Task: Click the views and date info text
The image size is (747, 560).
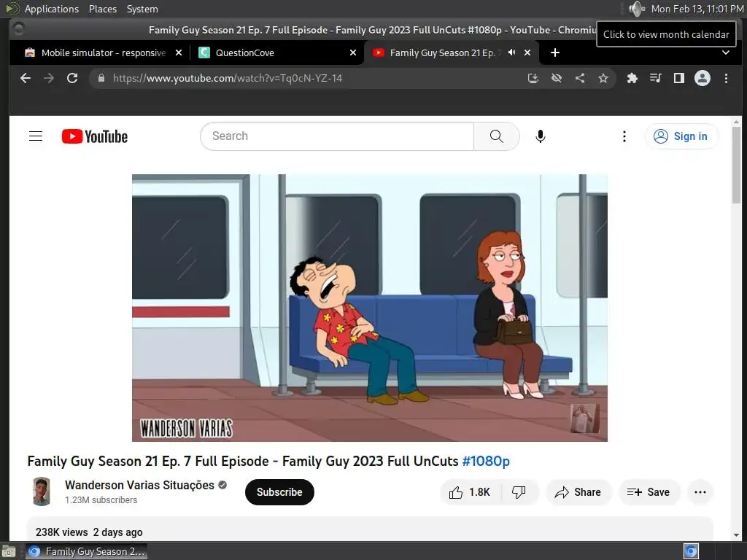Action: click(x=89, y=532)
